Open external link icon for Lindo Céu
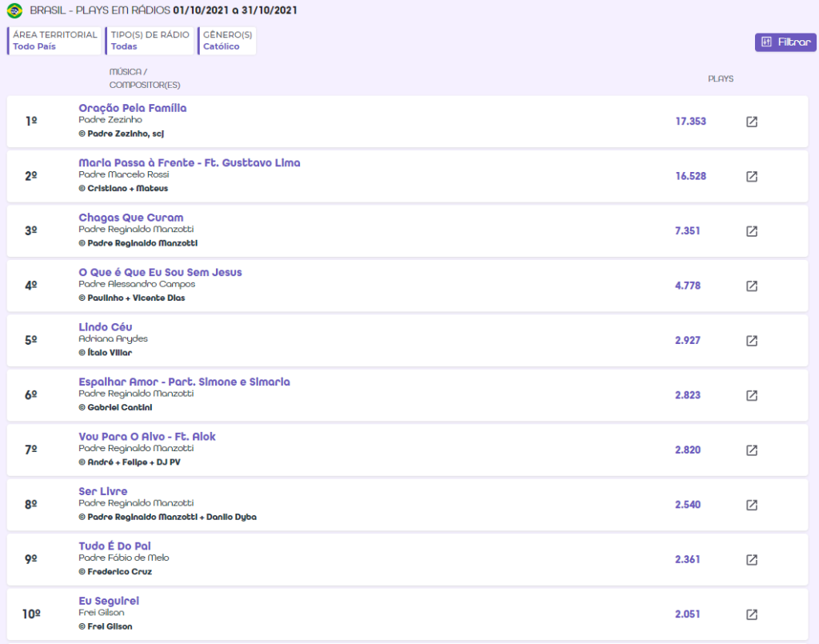 pos(752,341)
